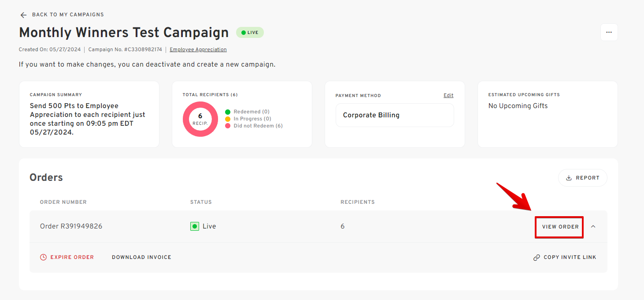Copy the invite link
This screenshot has height=300, width=644.
[565, 257]
